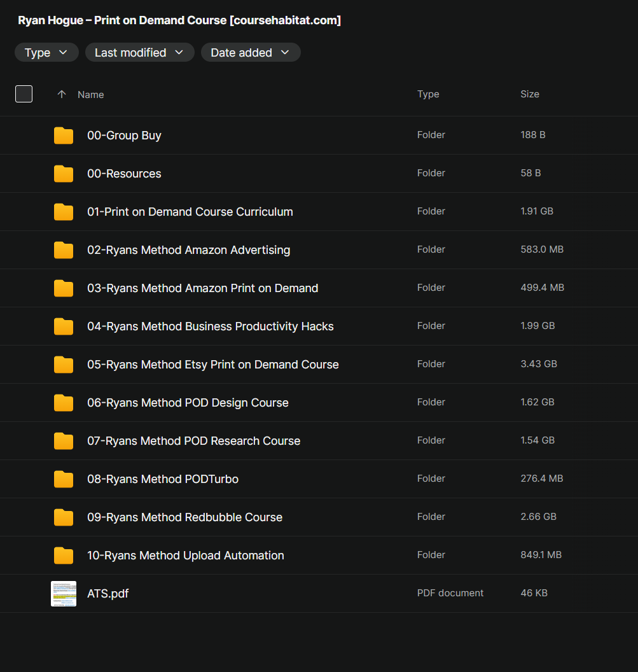Click the 1.54 GB size value
Screen dimensions: 638x672
pos(537,440)
